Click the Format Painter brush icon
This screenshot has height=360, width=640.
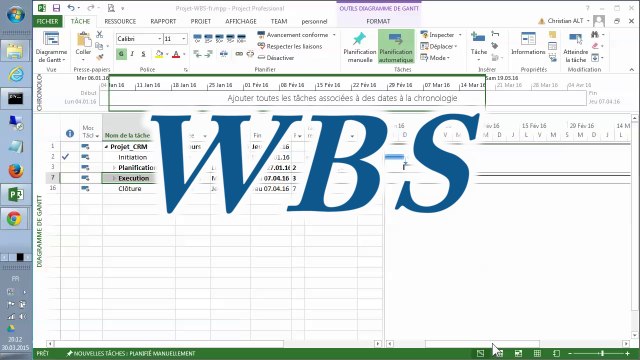tap(100, 57)
